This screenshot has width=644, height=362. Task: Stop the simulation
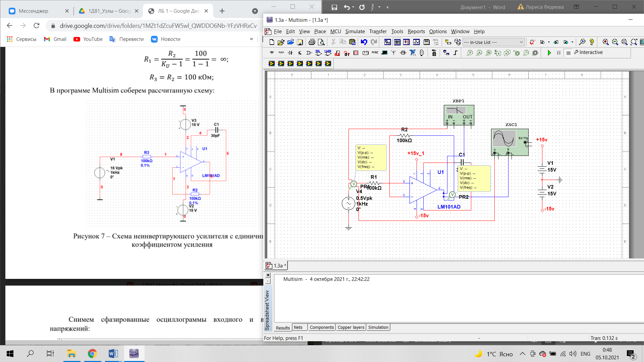(568, 53)
